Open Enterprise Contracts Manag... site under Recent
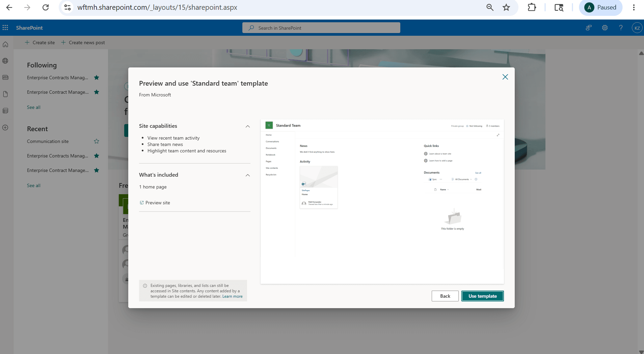This screenshot has width=644, height=354. (57, 156)
